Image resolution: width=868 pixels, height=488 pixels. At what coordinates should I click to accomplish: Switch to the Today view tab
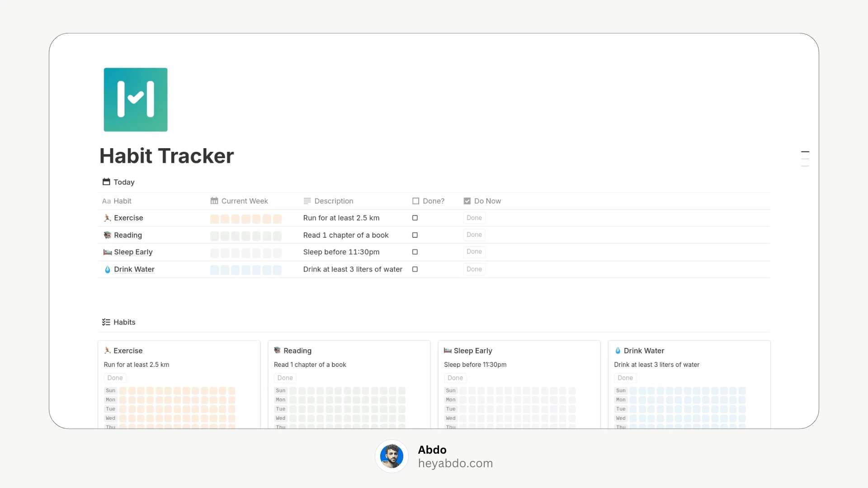(118, 182)
